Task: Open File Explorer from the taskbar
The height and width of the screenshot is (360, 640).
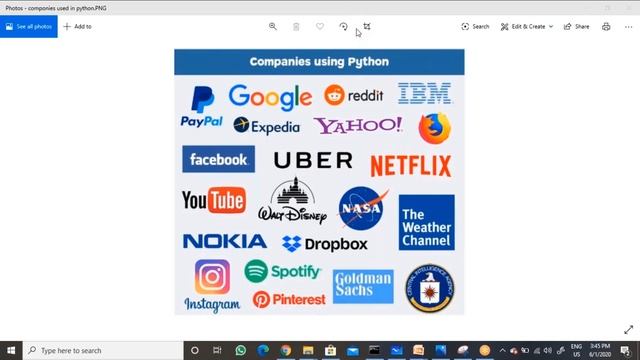Action: point(308,351)
